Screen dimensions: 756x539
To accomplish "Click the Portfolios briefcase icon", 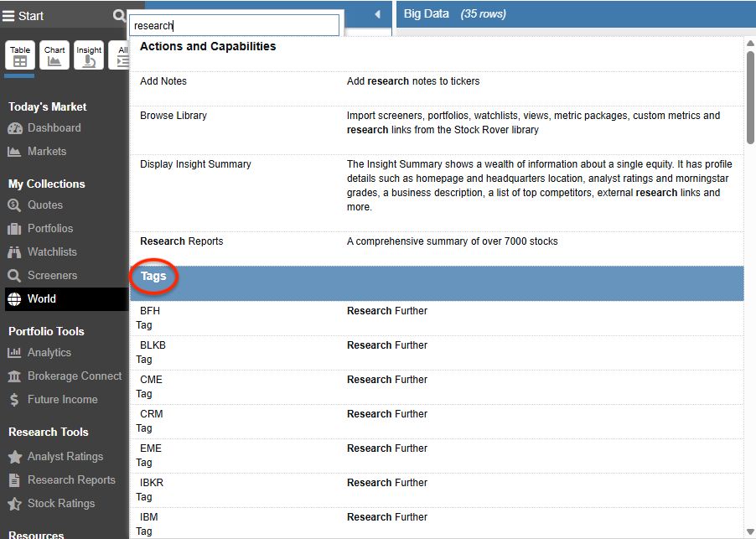I will coord(14,229).
